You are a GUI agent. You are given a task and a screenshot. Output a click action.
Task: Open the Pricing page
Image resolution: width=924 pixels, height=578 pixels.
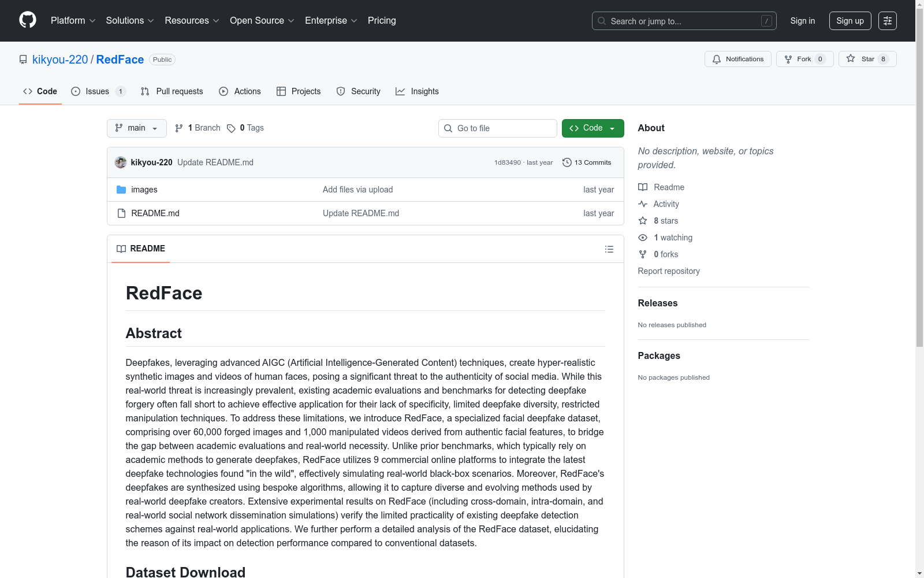(x=382, y=20)
